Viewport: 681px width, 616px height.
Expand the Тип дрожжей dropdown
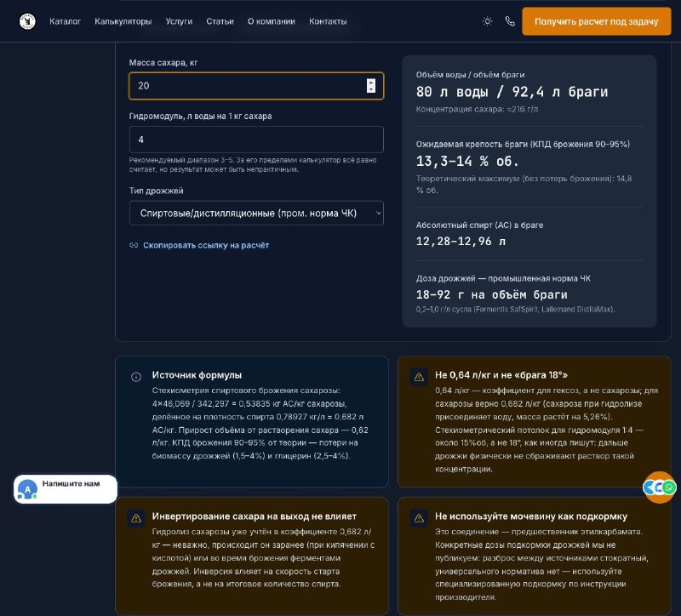click(x=256, y=214)
